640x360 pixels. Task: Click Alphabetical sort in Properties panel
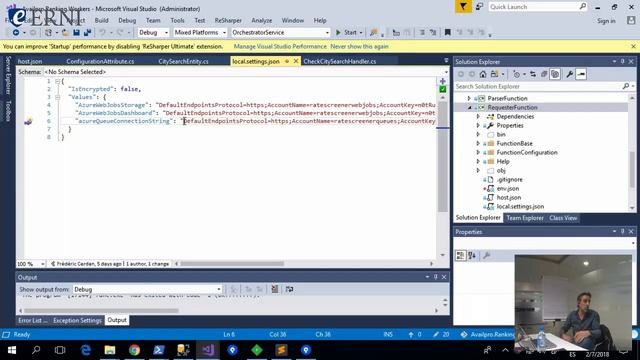pos(472,256)
